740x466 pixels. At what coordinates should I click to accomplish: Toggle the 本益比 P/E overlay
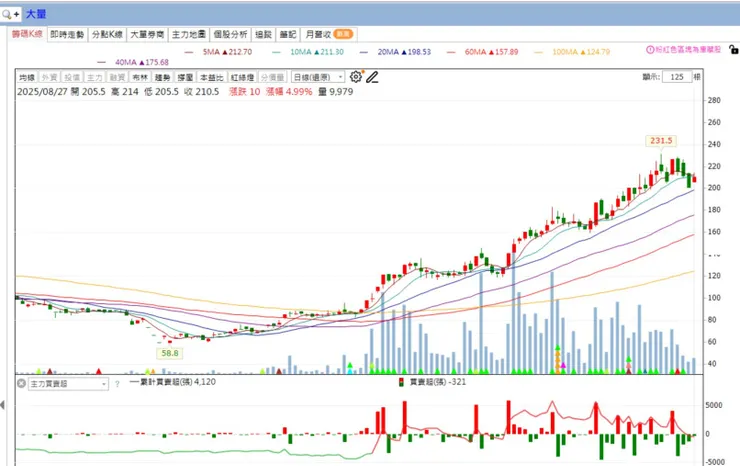[x=211, y=77]
